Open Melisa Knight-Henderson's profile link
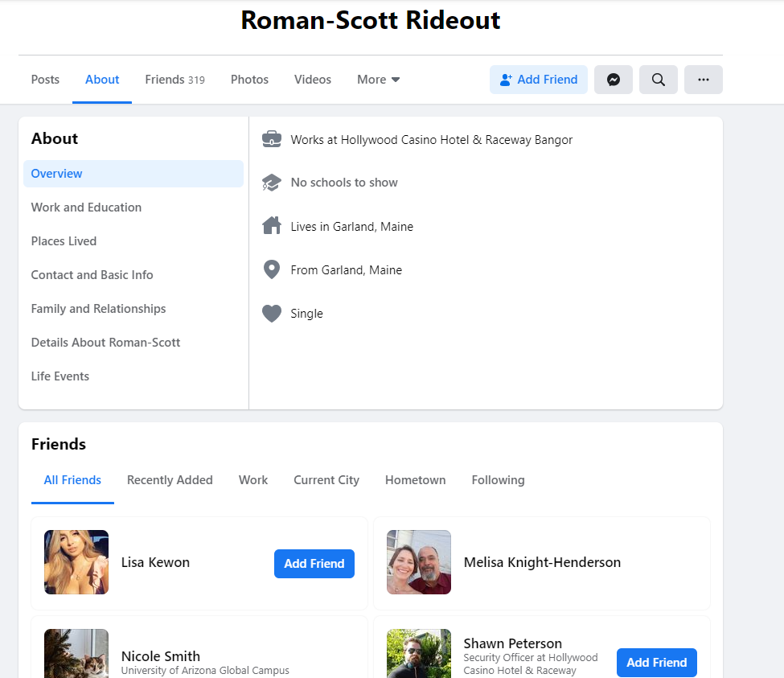The image size is (784, 678). 542,562
